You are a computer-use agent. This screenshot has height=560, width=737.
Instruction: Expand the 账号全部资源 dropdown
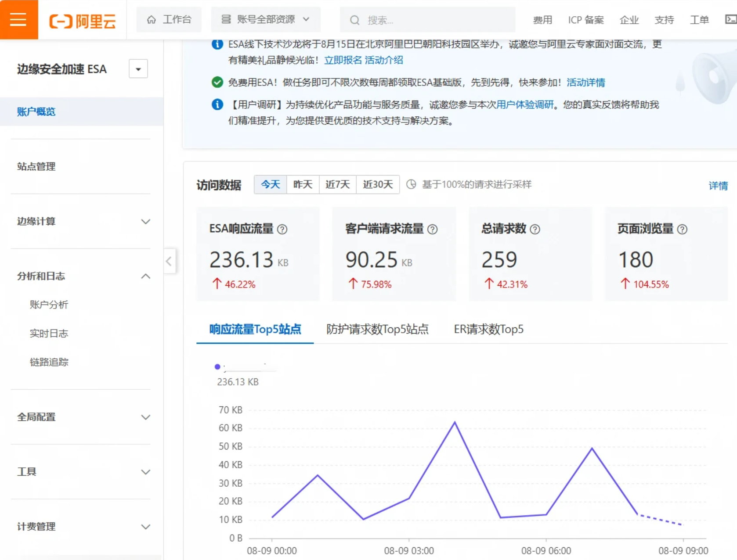click(307, 19)
